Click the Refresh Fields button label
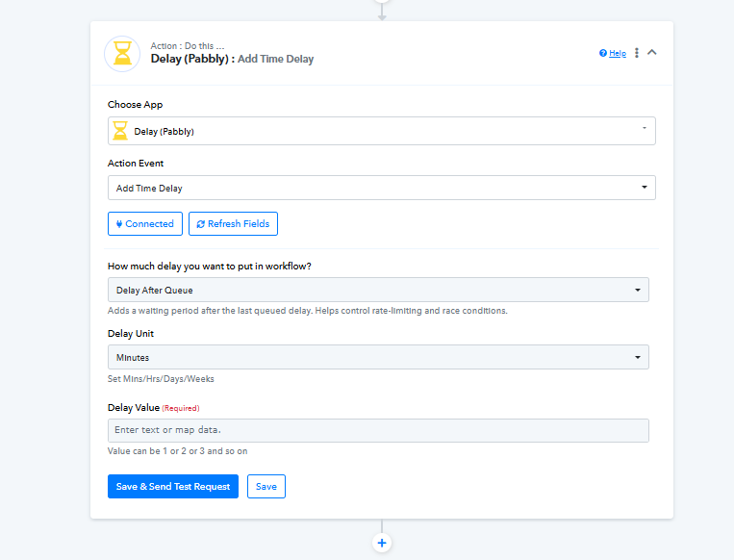 [239, 224]
